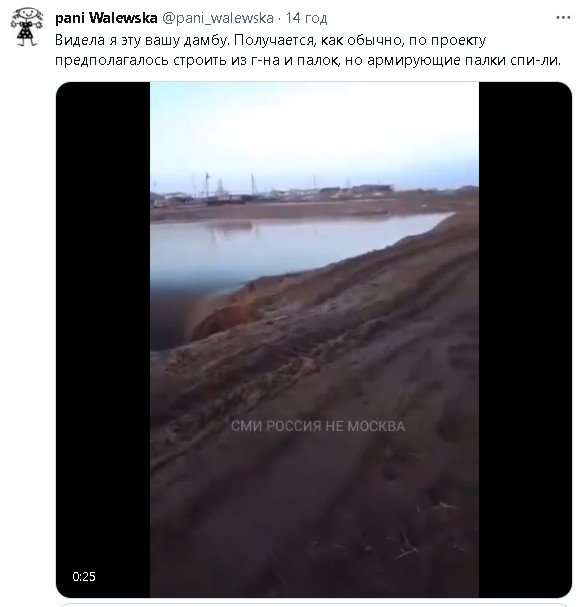This screenshot has width=577, height=607.
Task: Click the second tweet line mentioning армирующие палки
Action: (308, 60)
